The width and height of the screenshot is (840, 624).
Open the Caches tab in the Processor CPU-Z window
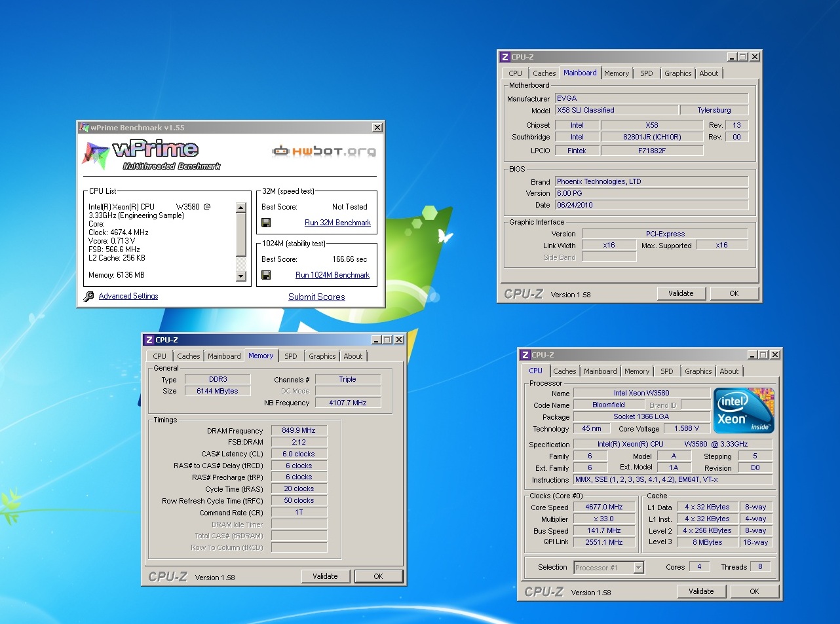click(564, 371)
